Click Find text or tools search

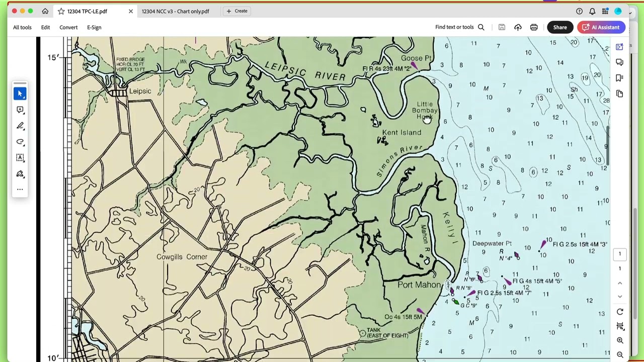(459, 27)
